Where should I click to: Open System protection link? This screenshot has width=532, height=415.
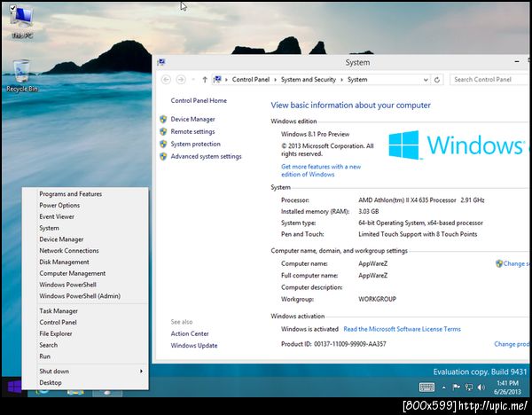click(195, 144)
